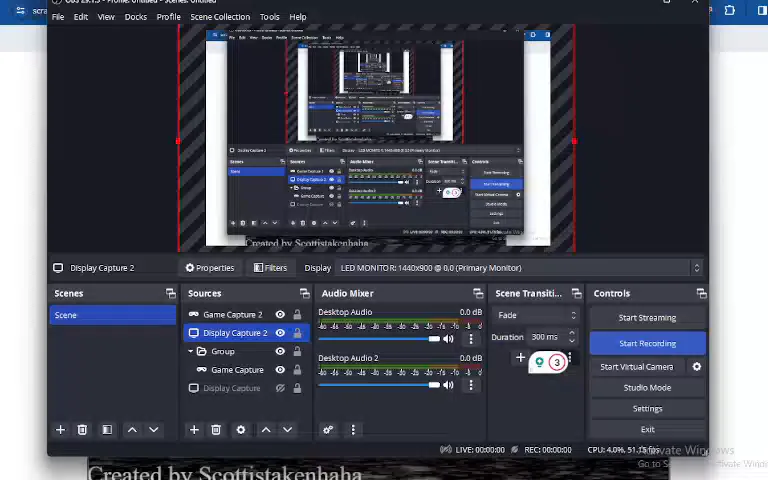Open advanced audio properties gears icon
The image size is (768, 480).
[328, 430]
